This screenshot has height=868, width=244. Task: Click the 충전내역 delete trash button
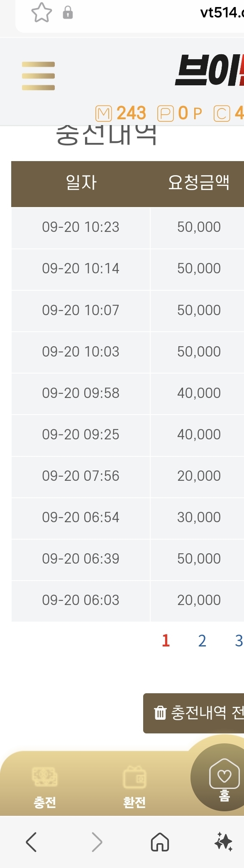click(194, 713)
